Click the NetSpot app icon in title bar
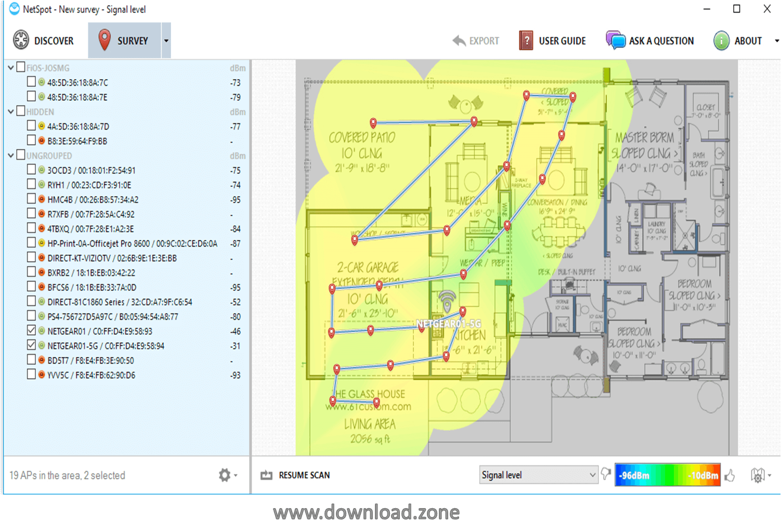The height and width of the screenshot is (532, 781). point(14,9)
